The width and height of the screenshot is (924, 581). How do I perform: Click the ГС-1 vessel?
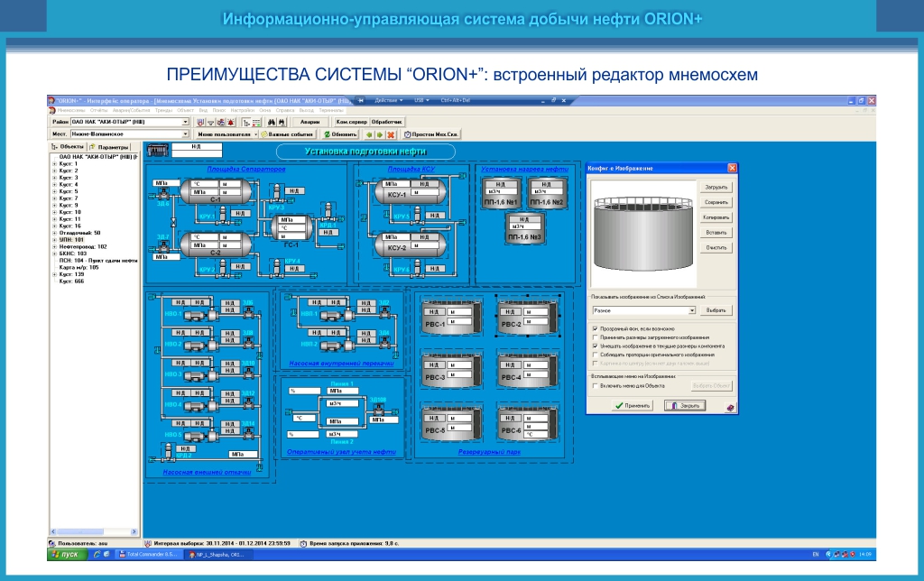coord(291,228)
